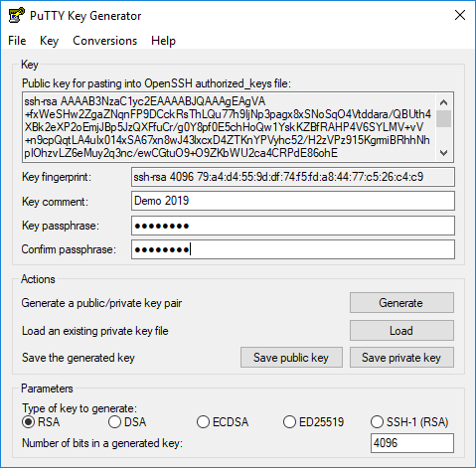
Task: Click the public key scrollbar thumb
Action: (x=444, y=118)
